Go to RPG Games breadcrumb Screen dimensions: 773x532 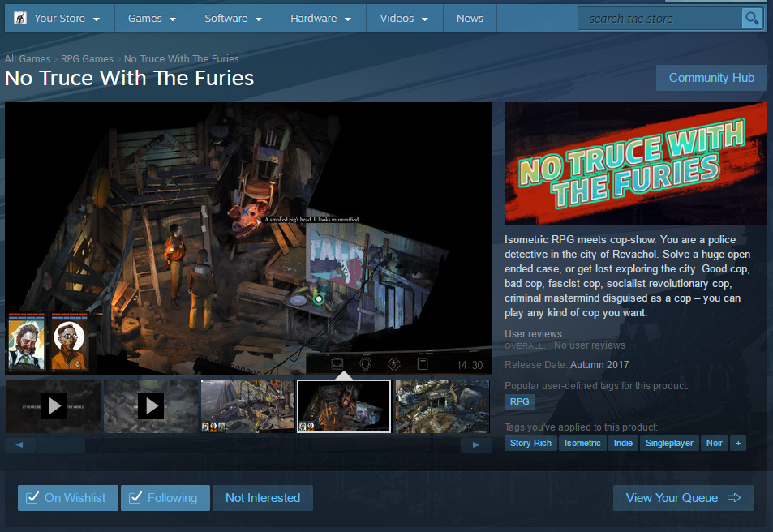(87, 58)
